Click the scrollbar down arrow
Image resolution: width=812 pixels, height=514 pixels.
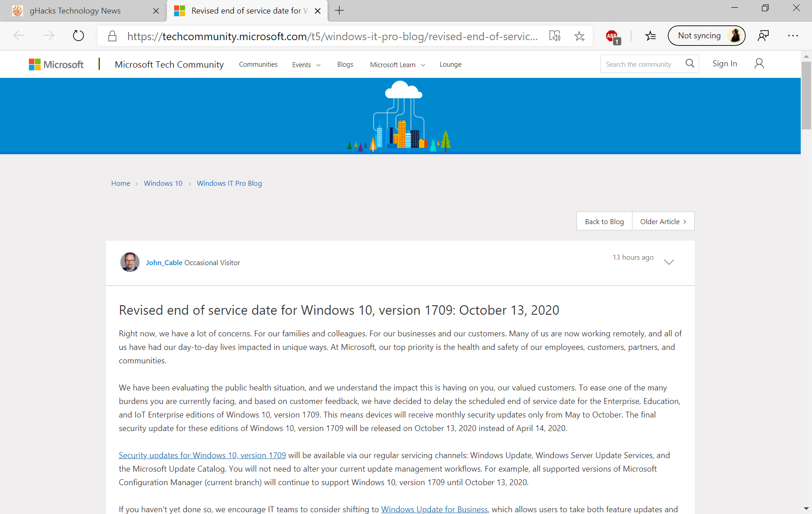point(806,508)
